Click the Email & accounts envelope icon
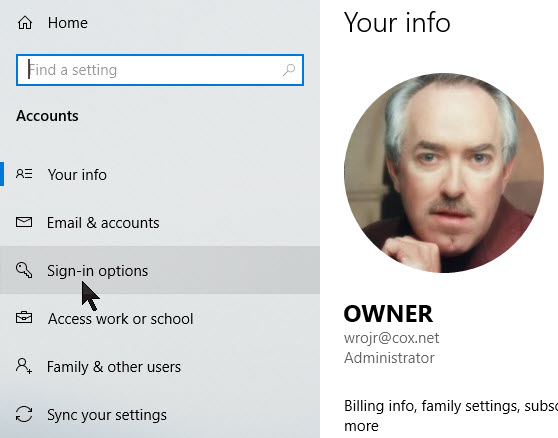This screenshot has height=438, width=558. [x=24, y=222]
